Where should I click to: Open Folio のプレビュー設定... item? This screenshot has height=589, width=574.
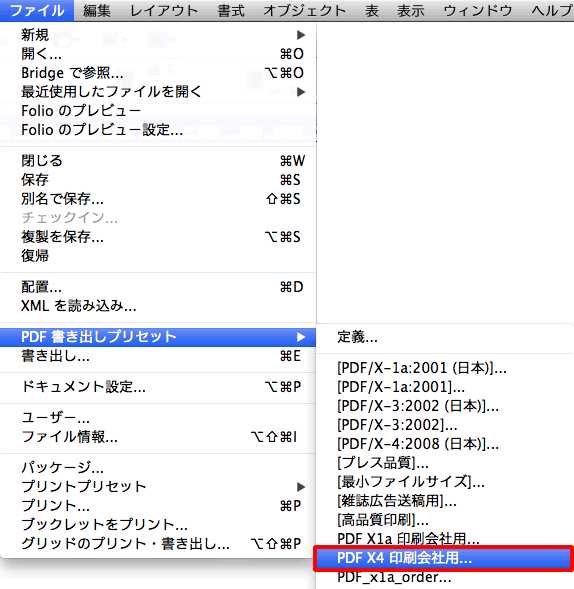[x=158, y=130]
